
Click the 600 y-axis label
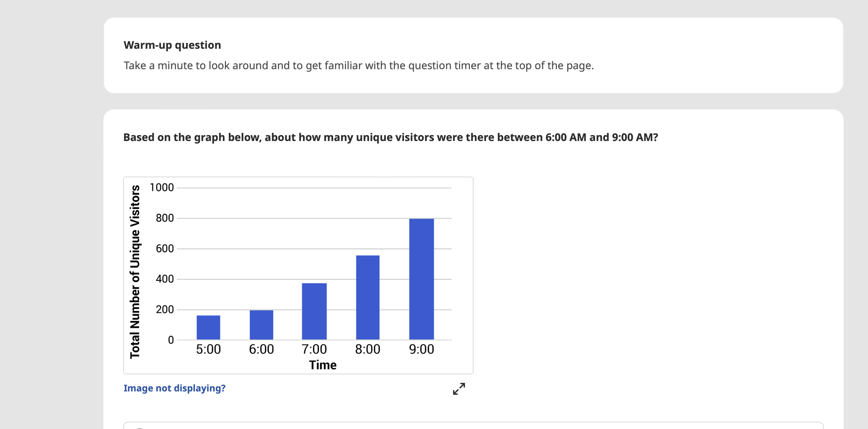click(x=164, y=248)
